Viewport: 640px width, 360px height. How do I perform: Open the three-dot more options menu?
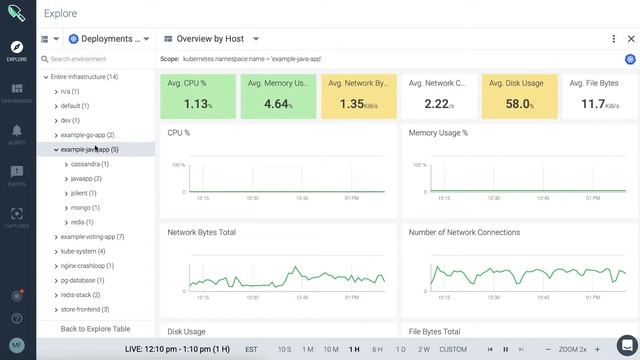(x=613, y=39)
